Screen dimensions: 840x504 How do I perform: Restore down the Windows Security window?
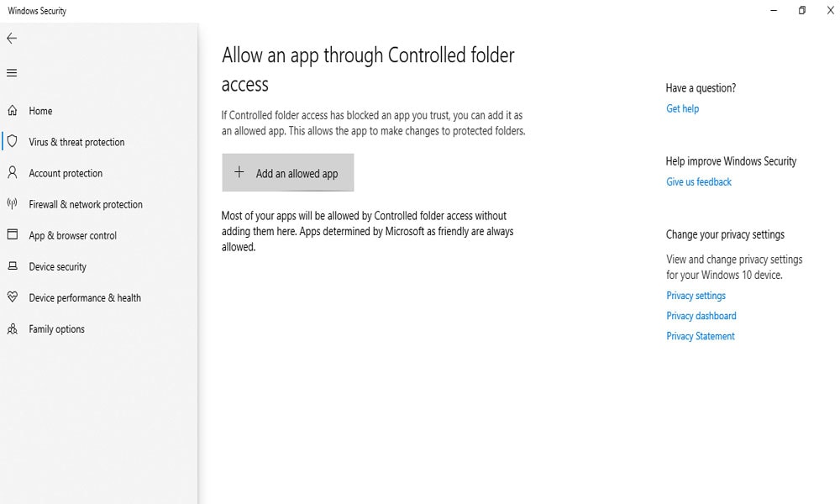click(802, 10)
